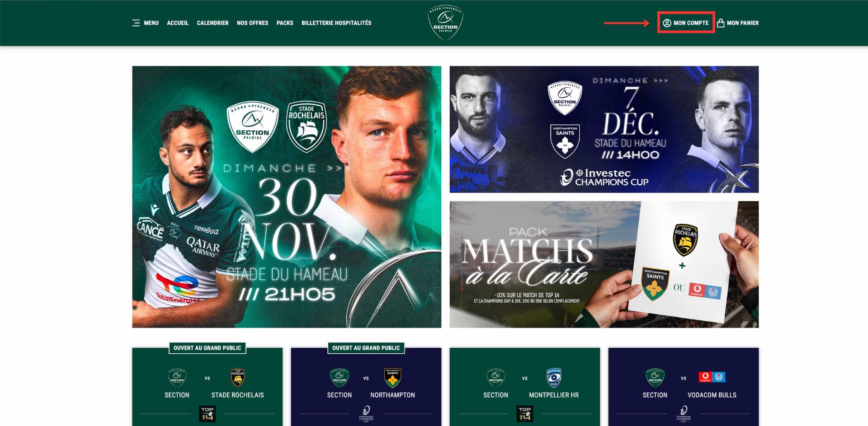Open Billetterie Hospitalités link
Screen dimensions: 868x426
[336, 23]
